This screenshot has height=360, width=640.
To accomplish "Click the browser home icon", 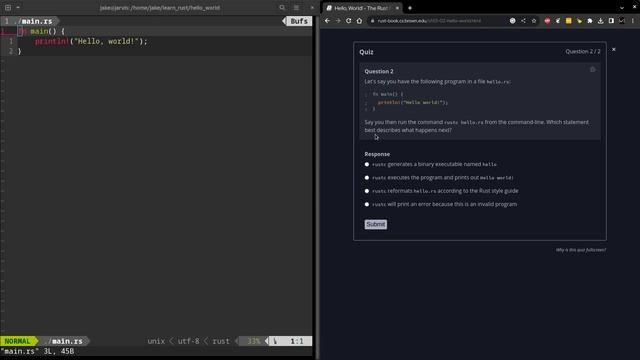I will [x=359, y=20].
